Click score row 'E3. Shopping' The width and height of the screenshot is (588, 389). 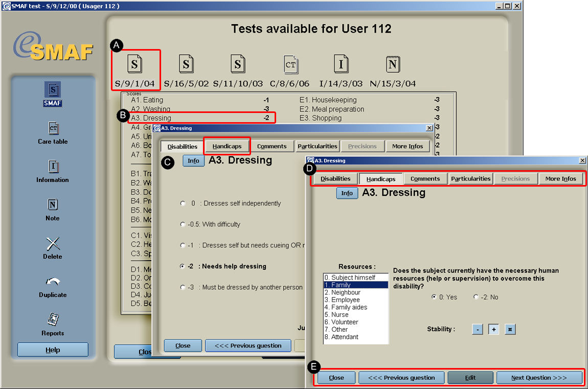pos(369,118)
